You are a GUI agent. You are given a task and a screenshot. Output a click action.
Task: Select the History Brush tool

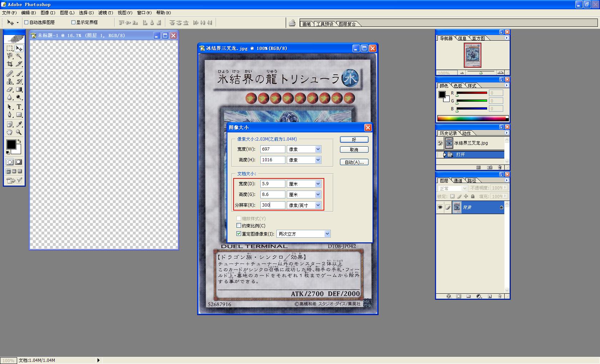pyautogui.click(x=19, y=82)
